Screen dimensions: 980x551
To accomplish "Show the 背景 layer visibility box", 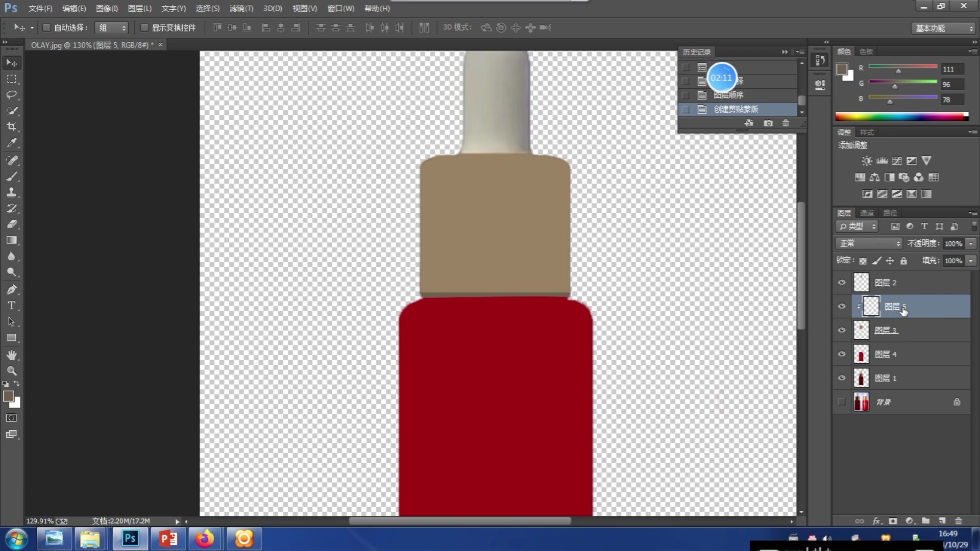I will [842, 402].
